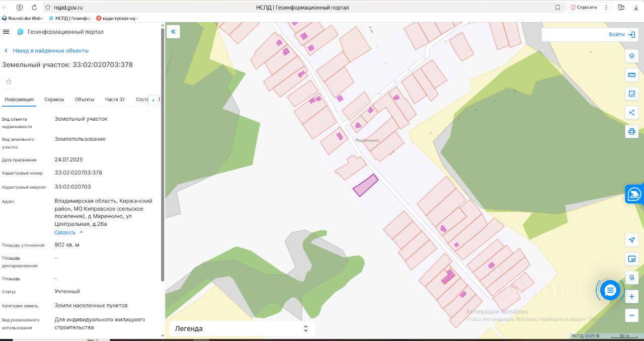Open the кадастровая карта bookmark
The width and height of the screenshot is (644, 341).
(117, 18)
